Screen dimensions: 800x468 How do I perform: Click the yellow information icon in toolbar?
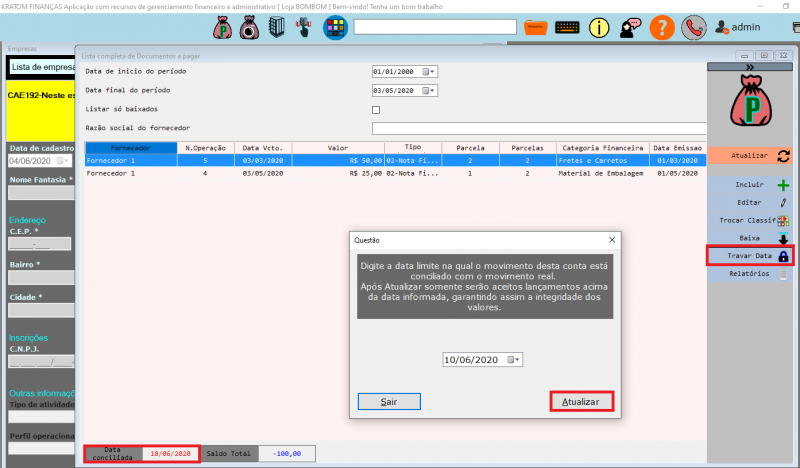[600, 27]
